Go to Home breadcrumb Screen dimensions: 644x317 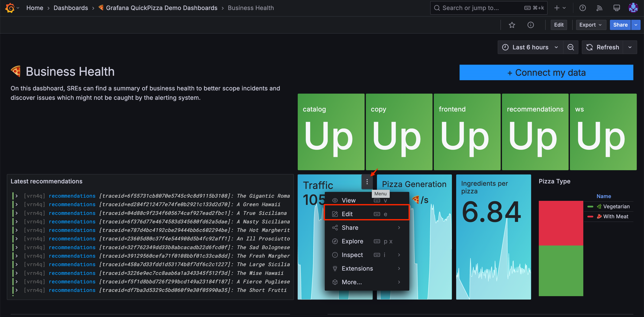click(35, 8)
